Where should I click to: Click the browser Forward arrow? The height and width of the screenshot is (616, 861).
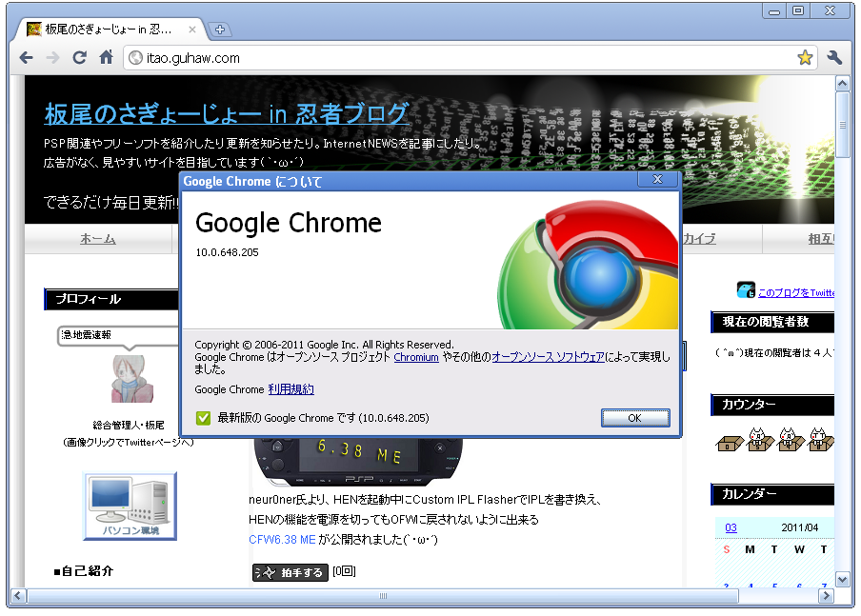(52, 58)
